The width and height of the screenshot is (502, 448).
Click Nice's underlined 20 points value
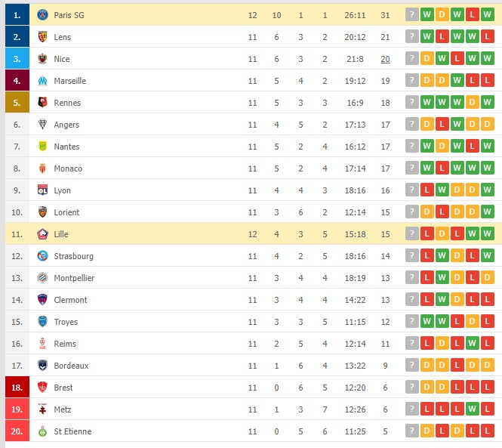point(385,59)
